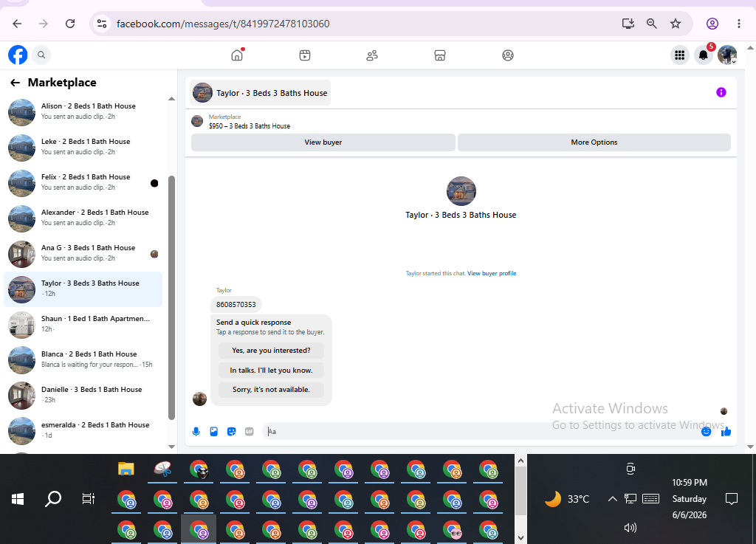Open Task View on the taskbar
The height and width of the screenshot is (544, 756).
click(89, 499)
